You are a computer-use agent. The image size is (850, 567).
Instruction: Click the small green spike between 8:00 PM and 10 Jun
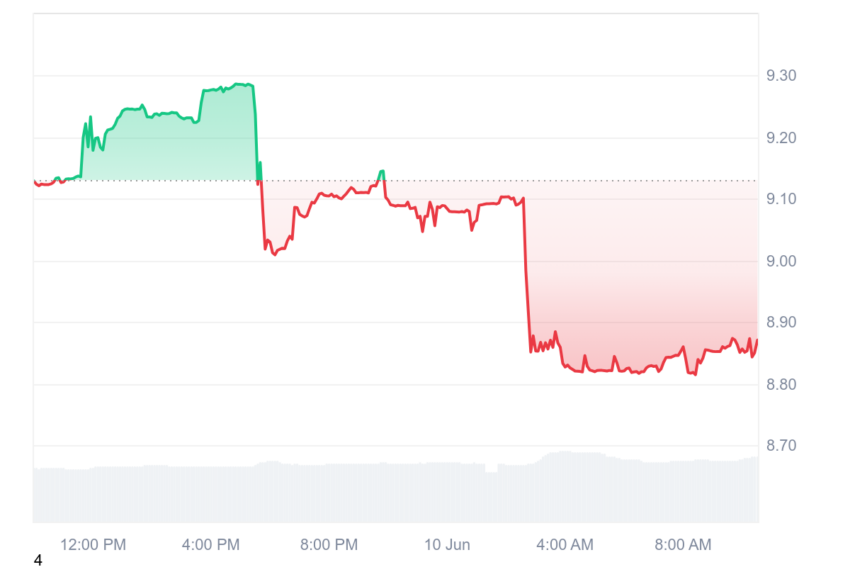[382, 175]
